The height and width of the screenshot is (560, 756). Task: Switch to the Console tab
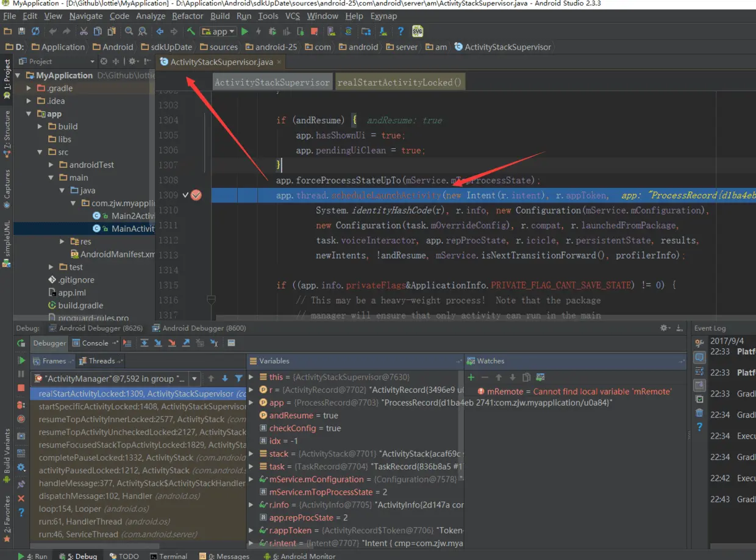tap(94, 343)
